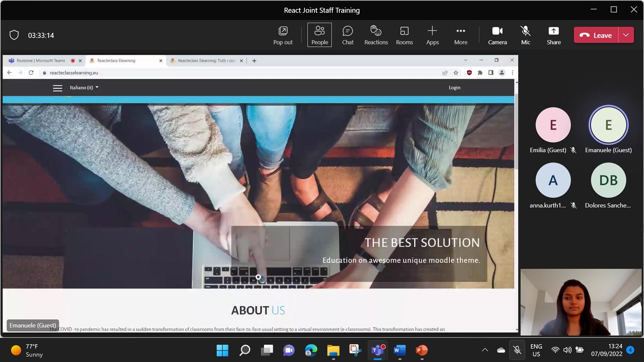This screenshot has height=362, width=644.
Task: Reload the reacteclasselearning page
Action: [31, 72]
